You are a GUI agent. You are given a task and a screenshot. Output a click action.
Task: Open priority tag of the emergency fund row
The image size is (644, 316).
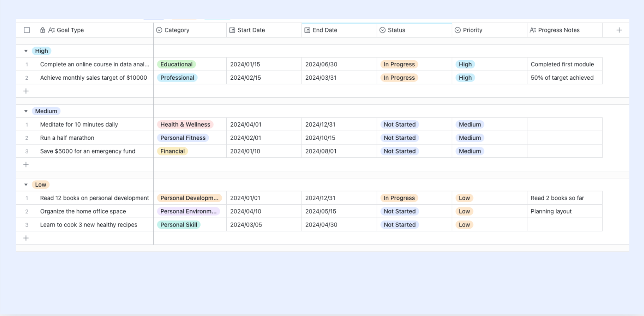pos(470,151)
